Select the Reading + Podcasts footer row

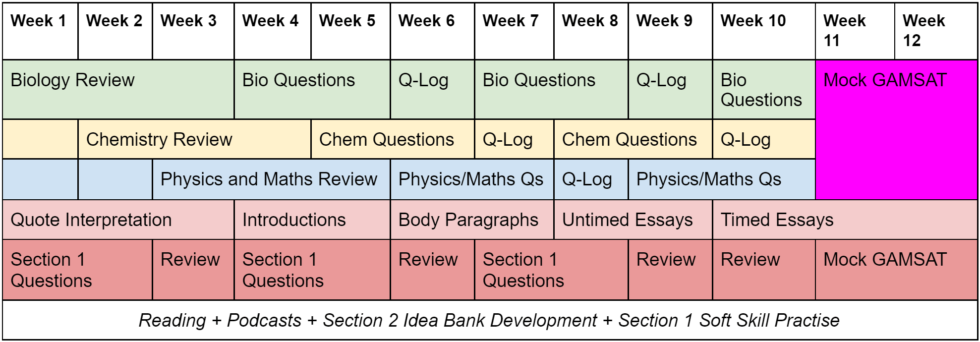pyautogui.click(x=490, y=320)
